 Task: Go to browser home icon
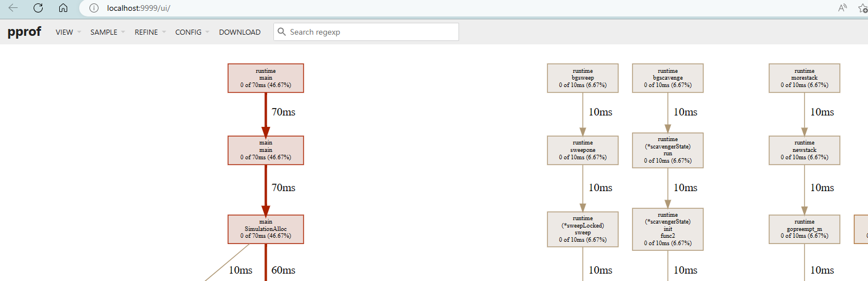(x=63, y=8)
